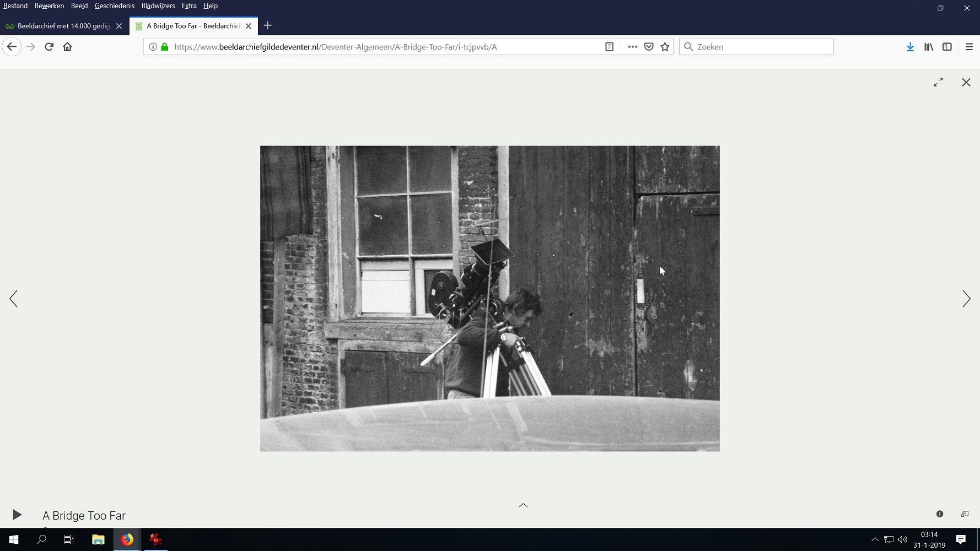
Task: Go to the next photo arrow
Action: click(966, 299)
